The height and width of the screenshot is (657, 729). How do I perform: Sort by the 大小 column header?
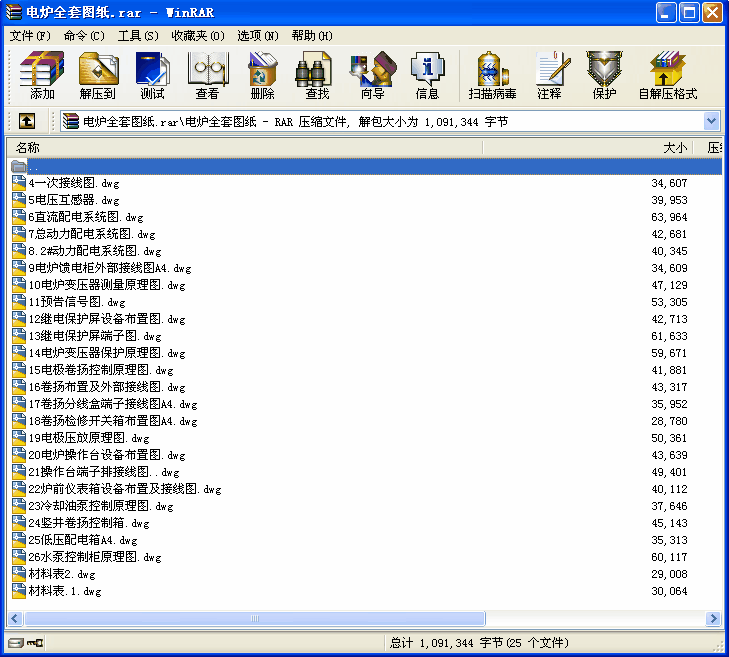pyautogui.click(x=588, y=148)
